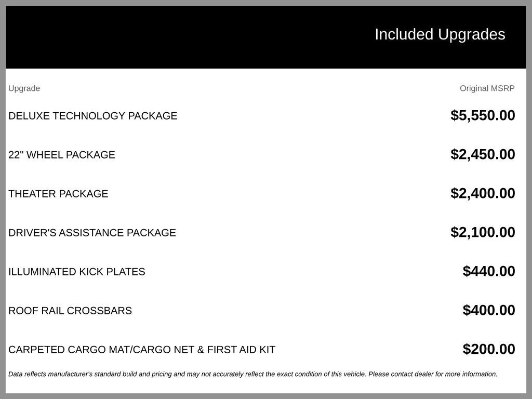Click the Included Upgrades heading
532x399 pixels.
click(440, 35)
